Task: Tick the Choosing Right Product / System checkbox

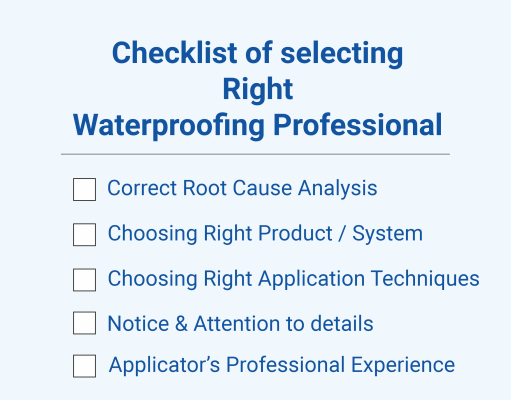Action: click(x=84, y=235)
